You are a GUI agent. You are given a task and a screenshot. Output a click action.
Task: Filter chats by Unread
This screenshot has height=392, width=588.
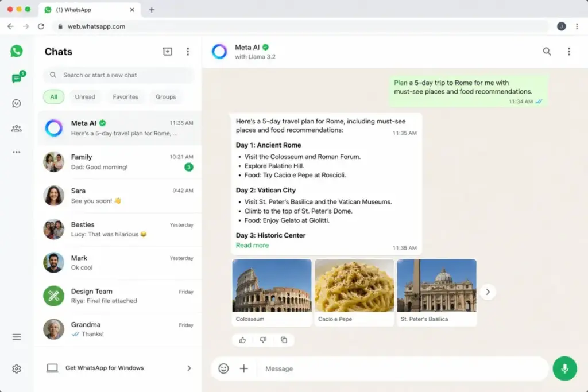85,96
